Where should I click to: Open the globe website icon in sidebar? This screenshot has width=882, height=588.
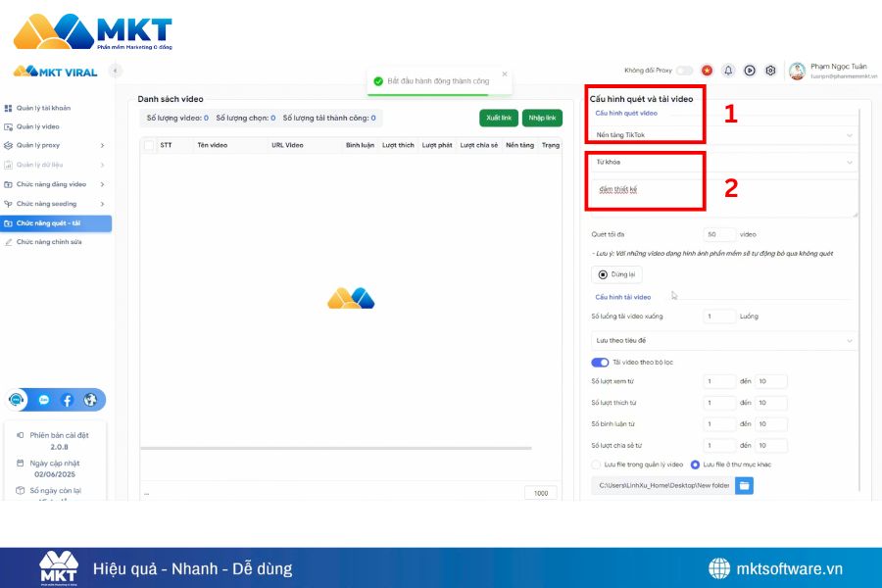coord(90,400)
